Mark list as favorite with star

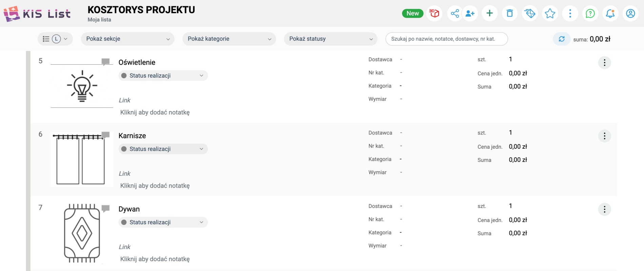(x=550, y=14)
